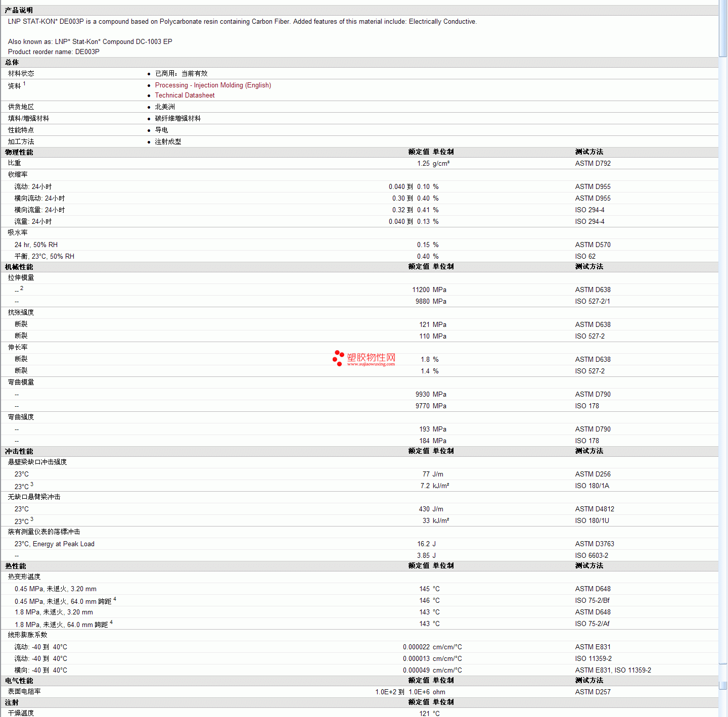Select the 9770 MPa flexural modulus value
The height and width of the screenshot is (717, 728).
(x=431, y=406)
